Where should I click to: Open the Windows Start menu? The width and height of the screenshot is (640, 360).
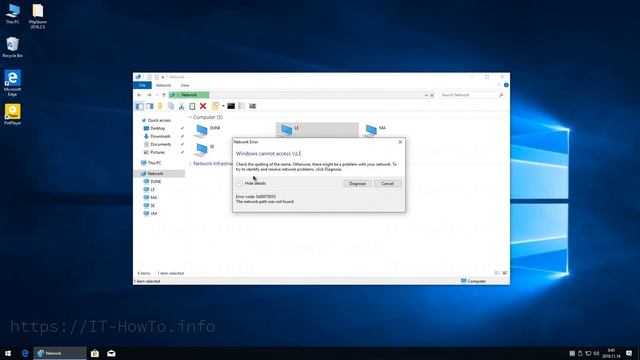coord(8,353)
